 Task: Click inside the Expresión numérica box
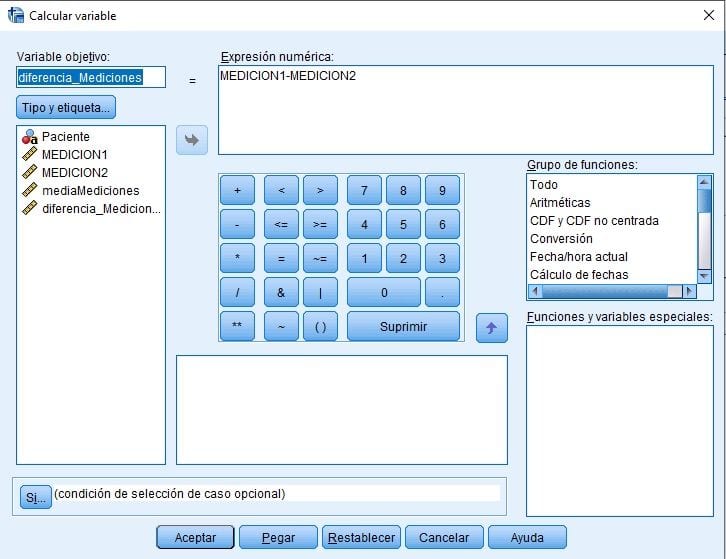(466, 110)
